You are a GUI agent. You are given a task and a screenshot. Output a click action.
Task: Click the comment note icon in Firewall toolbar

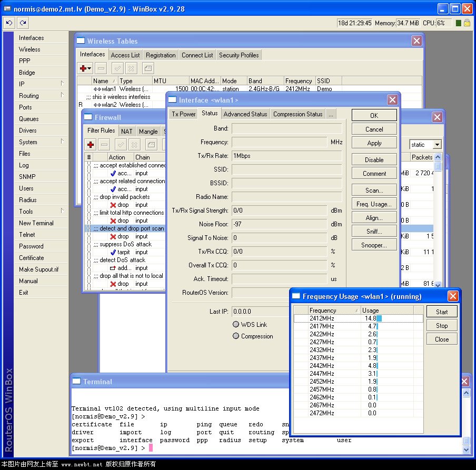(151, 144)
